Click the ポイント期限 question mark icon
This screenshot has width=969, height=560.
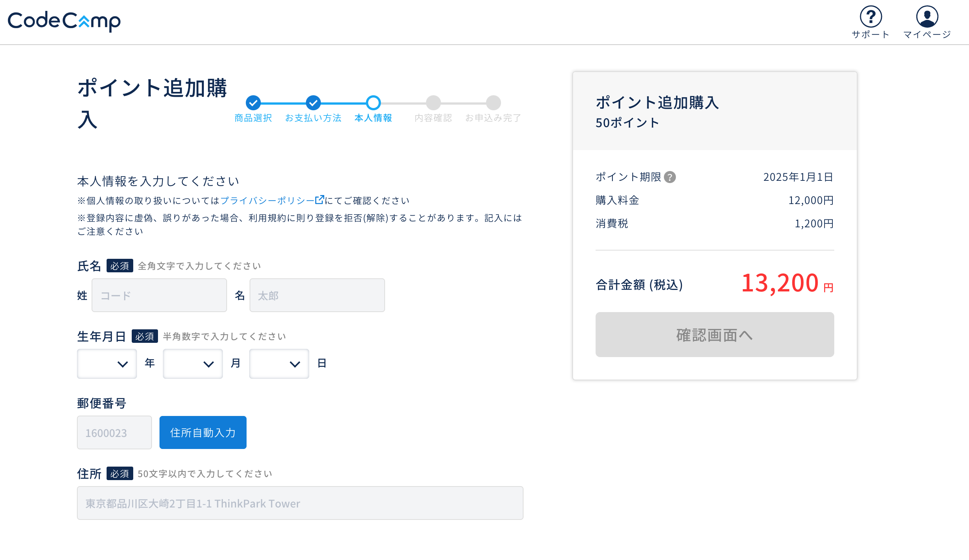click(670, 177)
